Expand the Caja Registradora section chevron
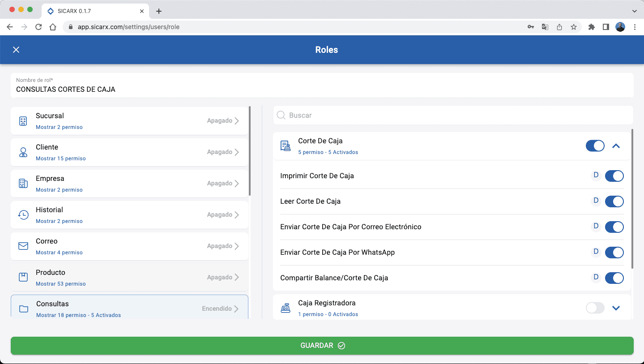This screenshot has width=644, height=364. point(616,308)
